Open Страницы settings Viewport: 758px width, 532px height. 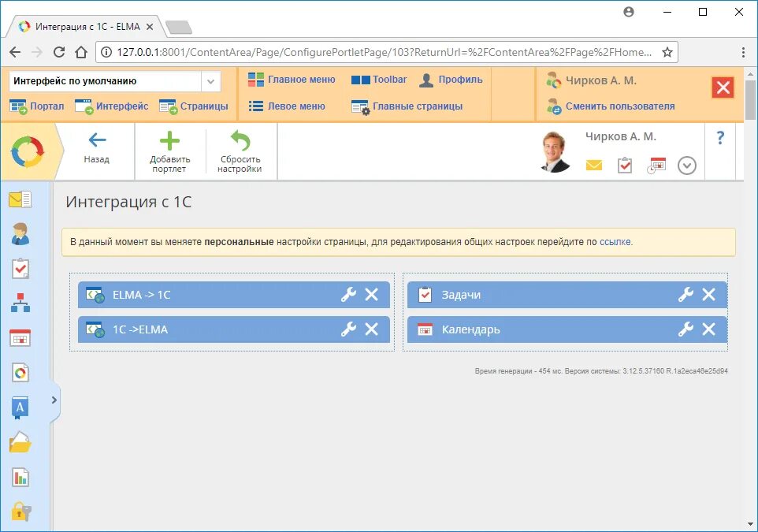193,106
